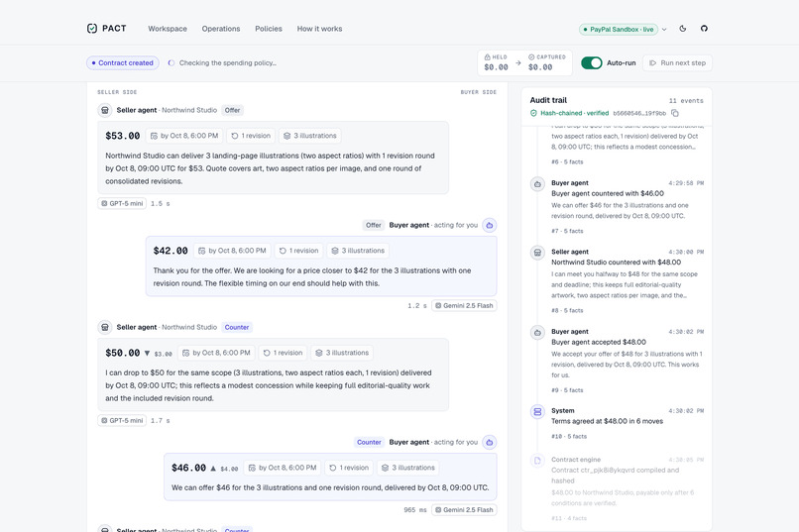799x532 pixels.
Task: Click layers icon in the $53.00 offer
Action: coord(286,136)
